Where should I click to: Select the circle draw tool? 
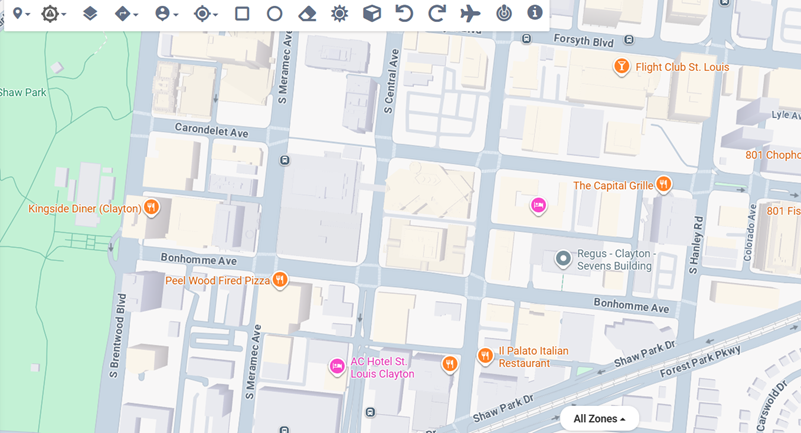(x=274, y=13)
